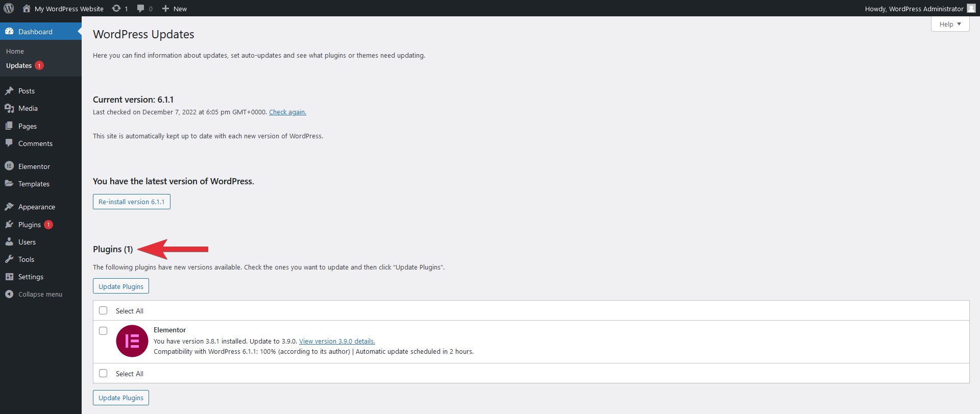Click the red Plugins count badge
Viewport: 980px width, 414px height.
pyautogui.click(x=48, y=225)
